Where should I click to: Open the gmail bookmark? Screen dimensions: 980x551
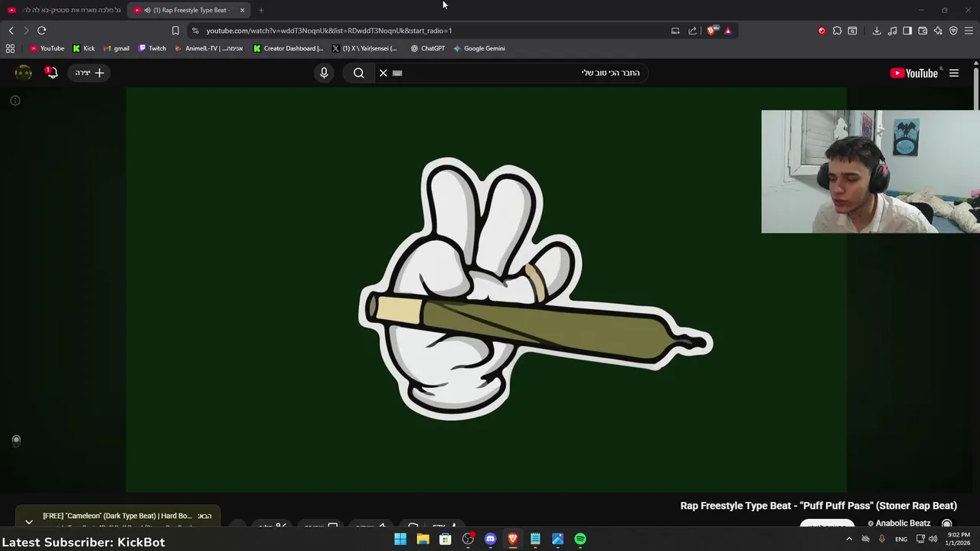116,48
